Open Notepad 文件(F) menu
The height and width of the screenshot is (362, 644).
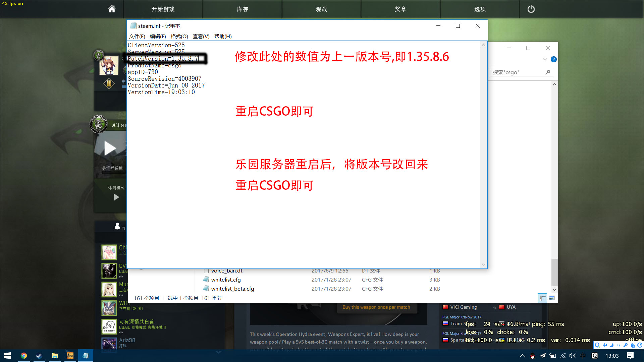point(137,36)
